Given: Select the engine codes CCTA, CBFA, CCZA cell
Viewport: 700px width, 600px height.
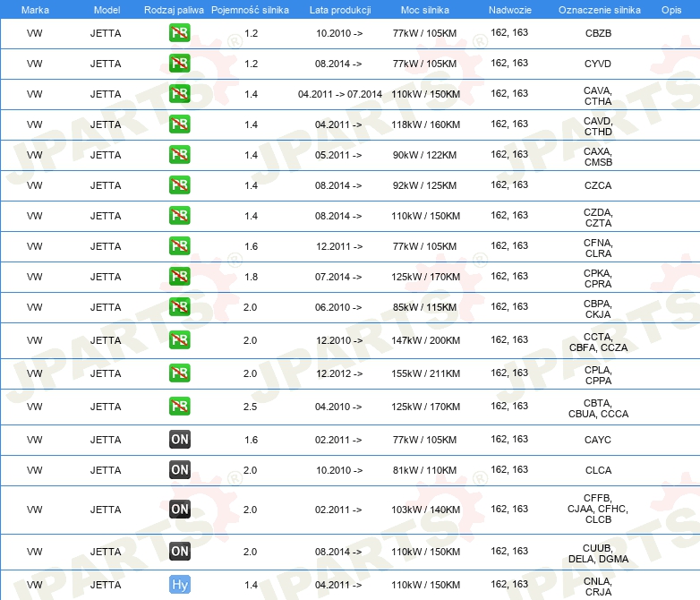Looking at the screenshot, I should 598,342.
